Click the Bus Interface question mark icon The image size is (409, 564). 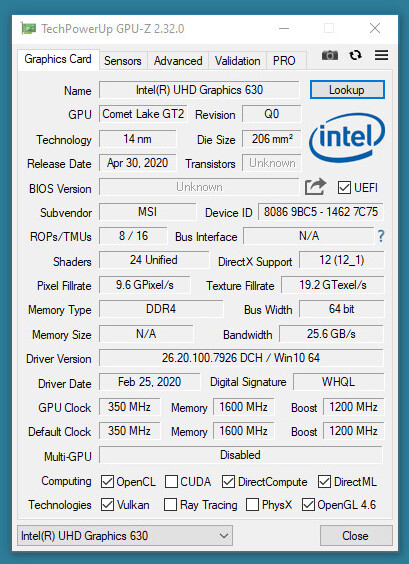tap(381, 236)
